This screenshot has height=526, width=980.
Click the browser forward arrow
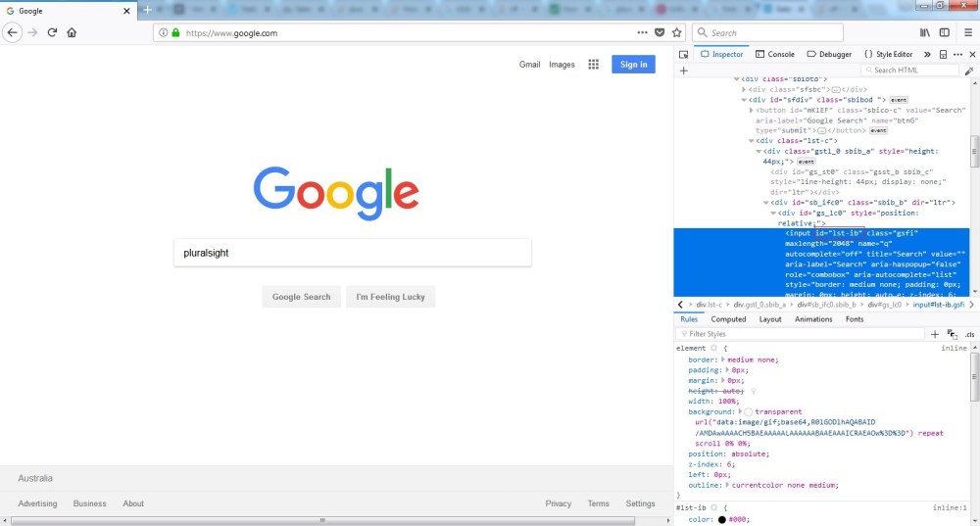32,32
